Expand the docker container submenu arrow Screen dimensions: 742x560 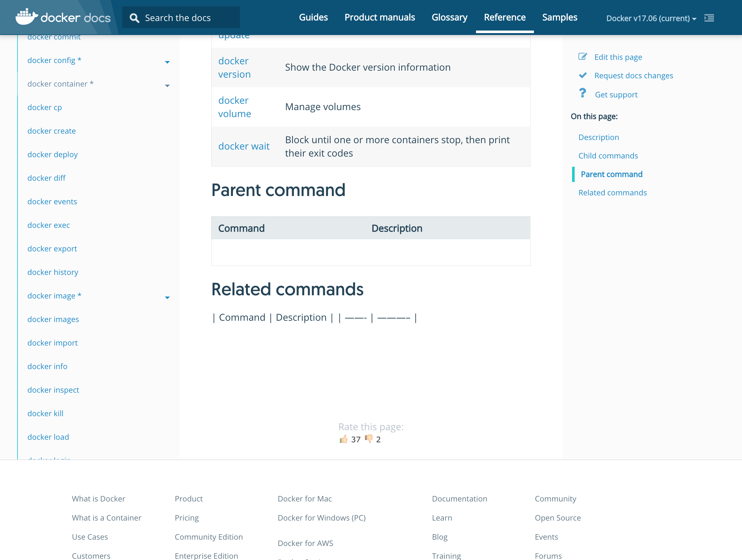(x=167, y=86)
